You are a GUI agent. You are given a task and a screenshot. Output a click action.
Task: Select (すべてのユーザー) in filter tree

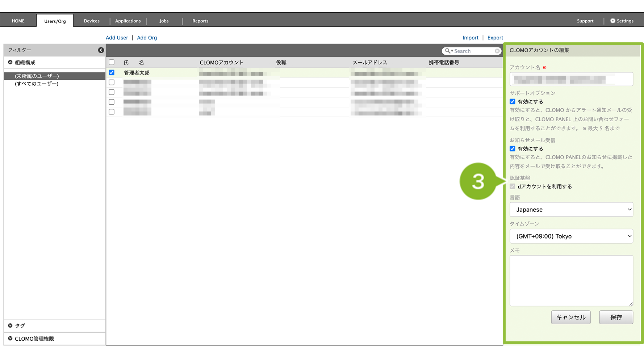[37, 84]
